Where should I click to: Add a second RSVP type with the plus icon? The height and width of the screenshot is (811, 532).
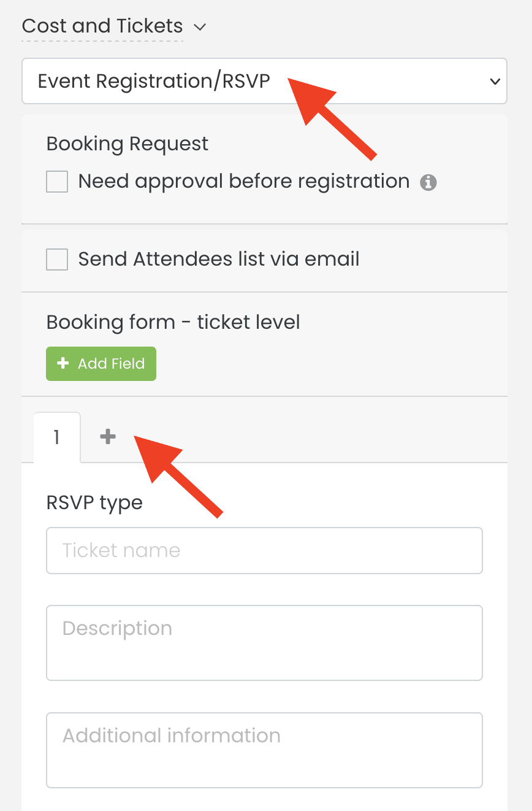click(x=108, y=437)
